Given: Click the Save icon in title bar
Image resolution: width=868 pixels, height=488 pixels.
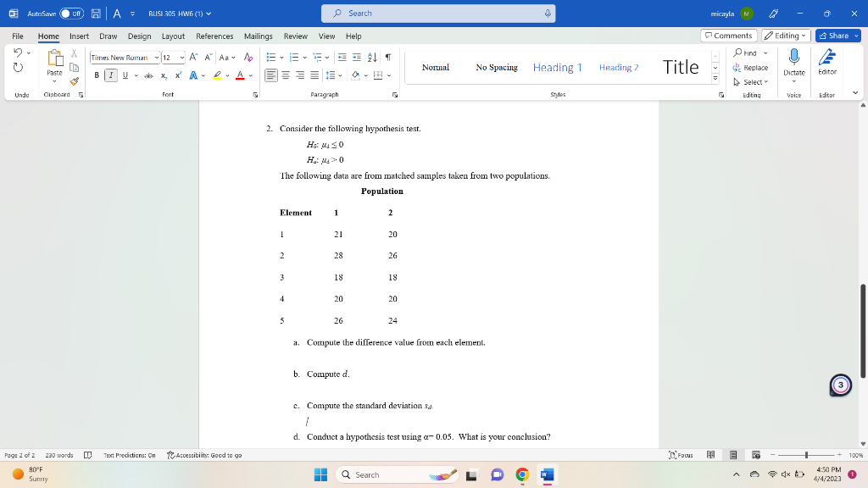Looking at the screenshot, I should point(96,14).
